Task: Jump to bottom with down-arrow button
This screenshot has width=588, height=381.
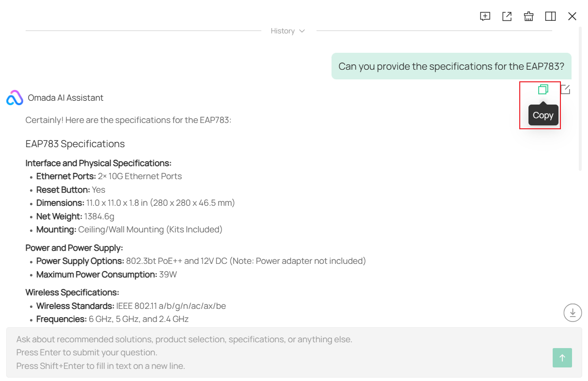Action: pos(573,312)
